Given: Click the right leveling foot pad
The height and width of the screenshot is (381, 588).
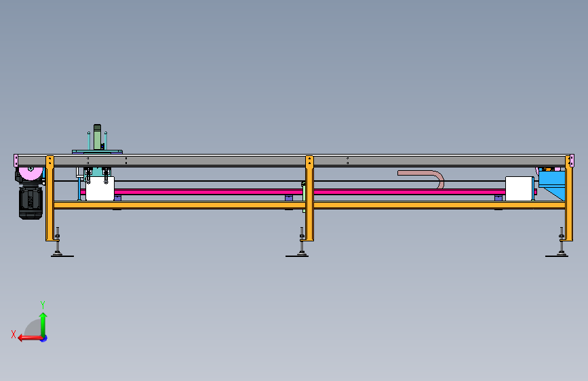Looking at the screenshot, I should [x=557, y=256].
